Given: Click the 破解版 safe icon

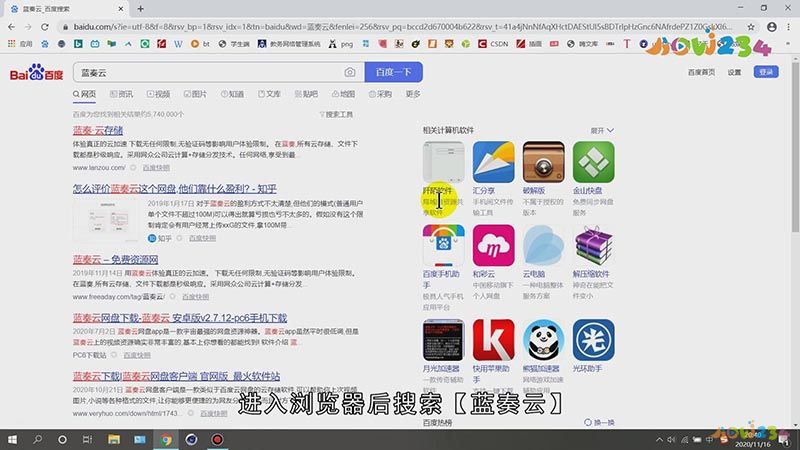Looking at the screenshot, I should click(543, 162).
